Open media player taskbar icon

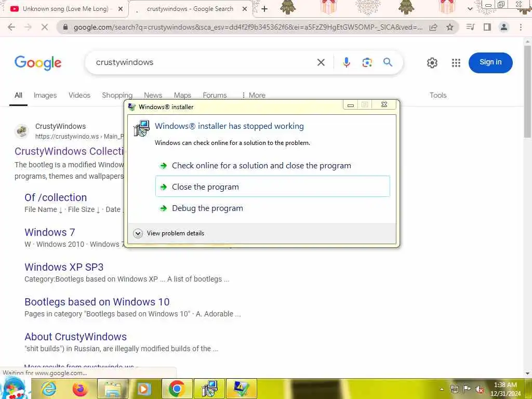144,389
